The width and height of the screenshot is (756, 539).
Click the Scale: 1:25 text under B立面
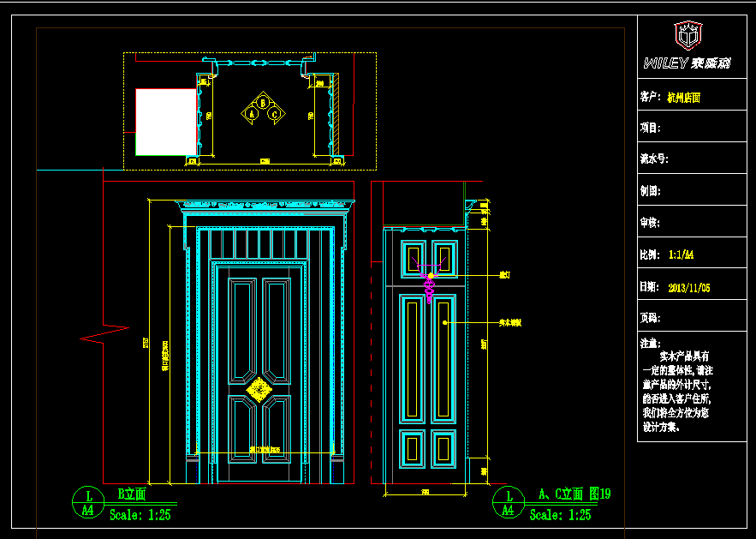pos(140,515)
